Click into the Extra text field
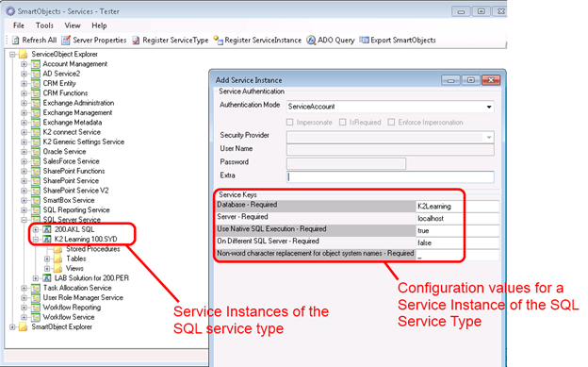This screenshot has height=367, width=588. pos(390,177)
